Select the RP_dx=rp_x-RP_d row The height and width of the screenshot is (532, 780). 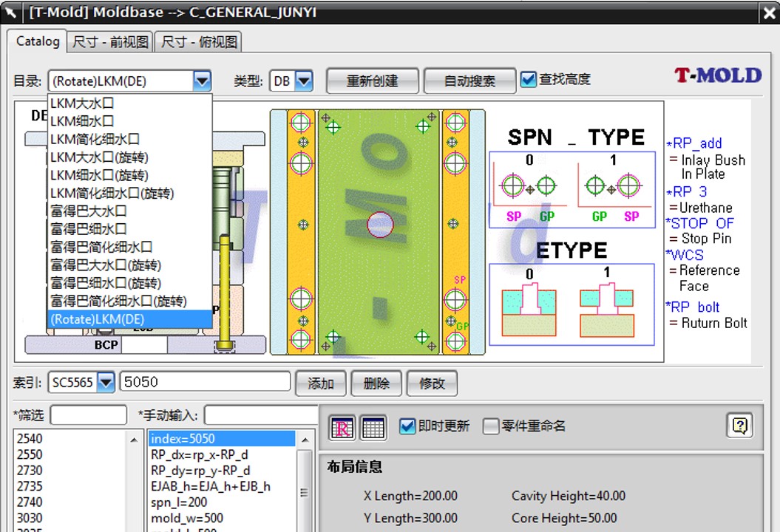222,454
